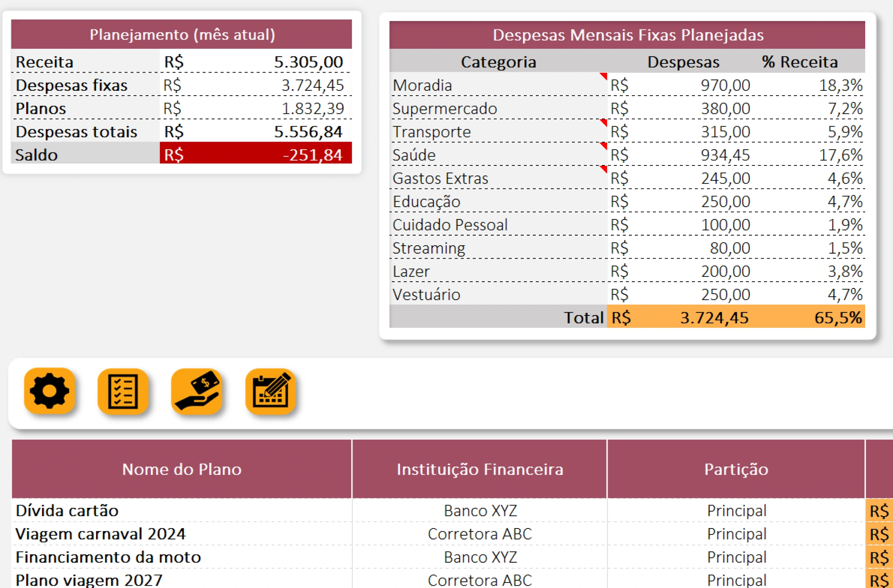Click the Despesas column header
The width and height of the screenshot is (893, 588).
tap(683, 62)
